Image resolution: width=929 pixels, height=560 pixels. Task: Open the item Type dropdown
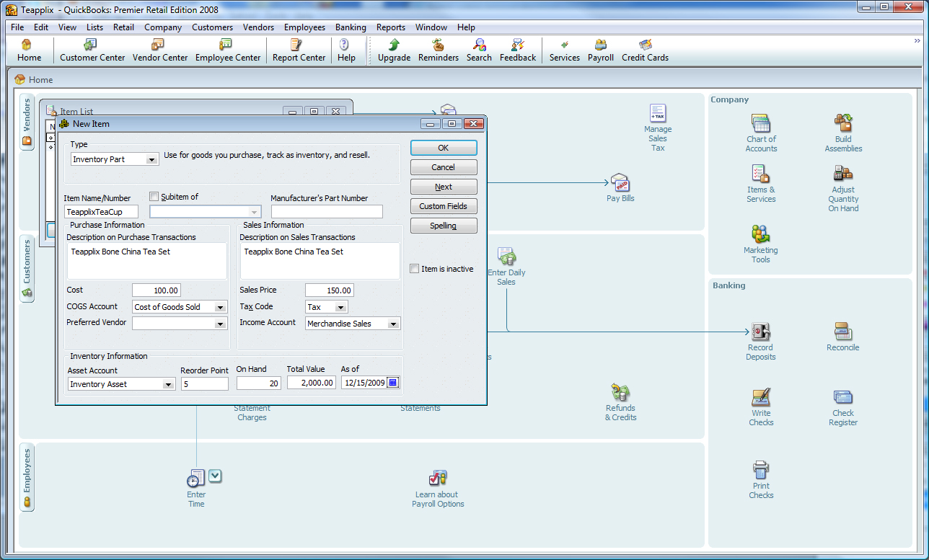pyautogui.click(x=151, y=159)
